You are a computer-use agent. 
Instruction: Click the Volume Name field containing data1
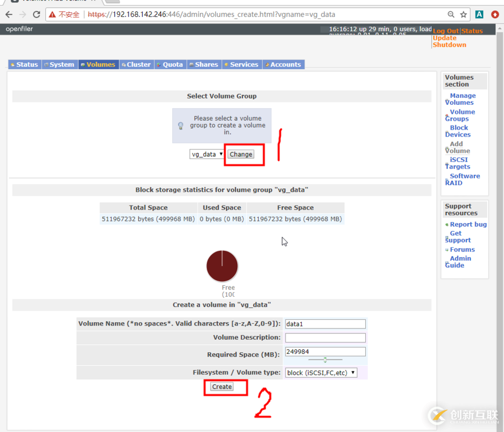[x=325, y=324]
